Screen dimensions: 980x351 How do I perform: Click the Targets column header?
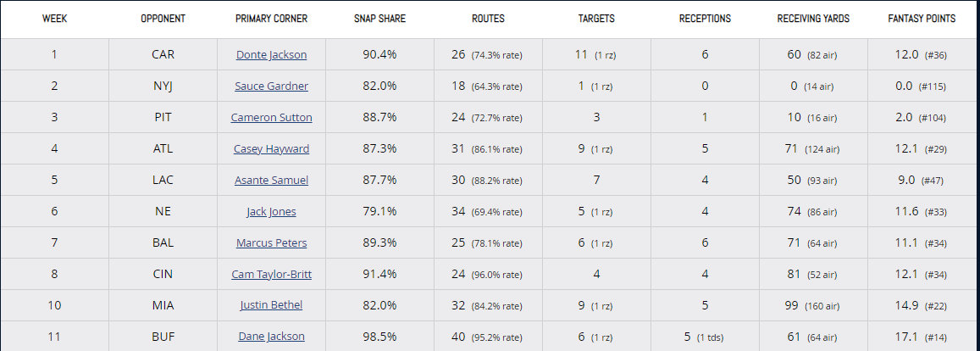click(596, 19)
